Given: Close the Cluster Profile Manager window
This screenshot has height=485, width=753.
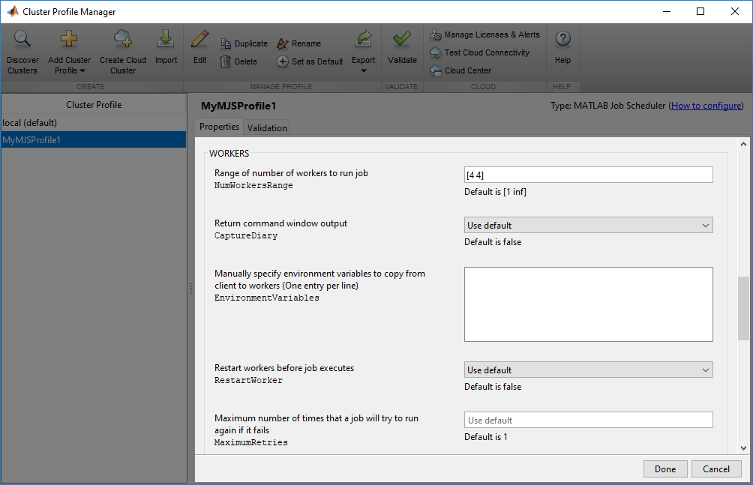Looking at the screenshot, I should coord(735,11).
